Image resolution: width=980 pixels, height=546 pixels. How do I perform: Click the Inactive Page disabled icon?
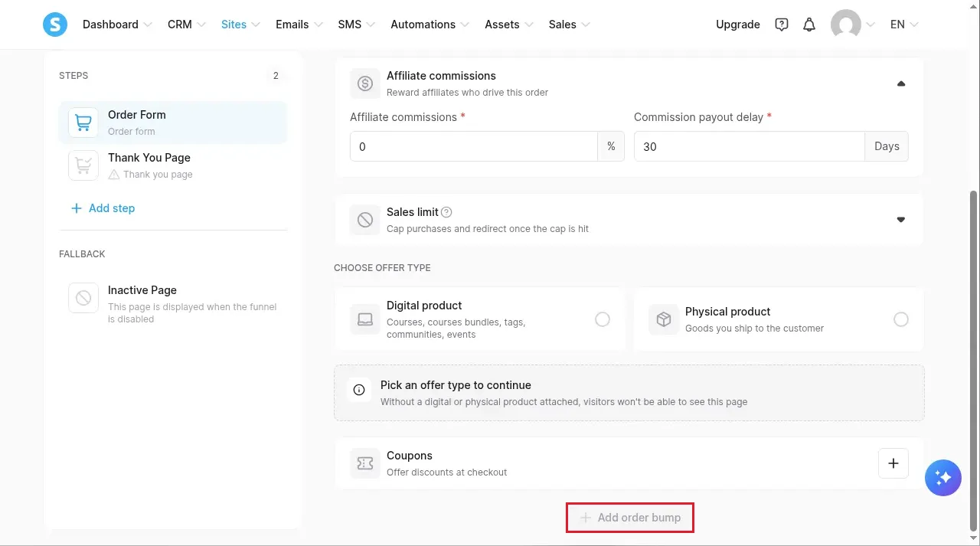pos(83,298)
